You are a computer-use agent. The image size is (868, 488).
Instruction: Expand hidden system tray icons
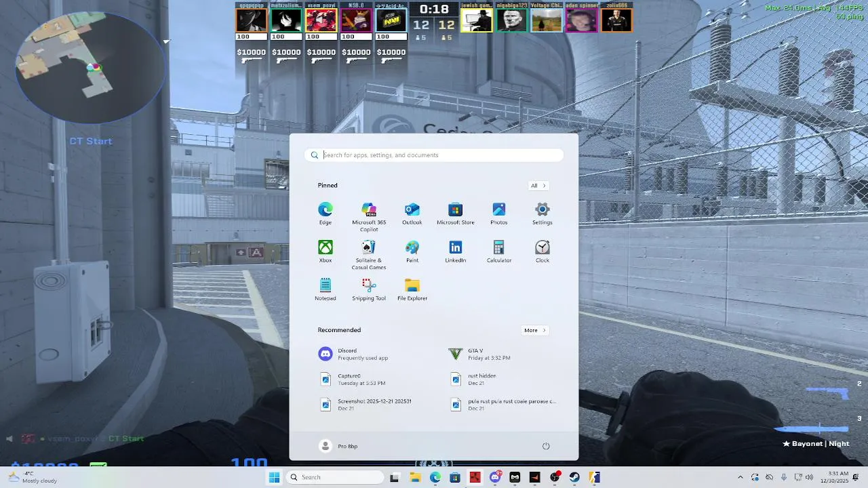pos(741,477)
